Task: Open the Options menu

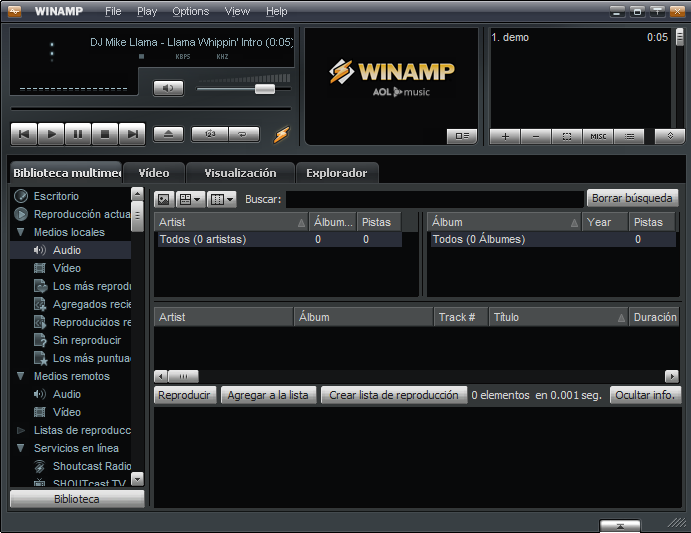Action: point(190,11)
